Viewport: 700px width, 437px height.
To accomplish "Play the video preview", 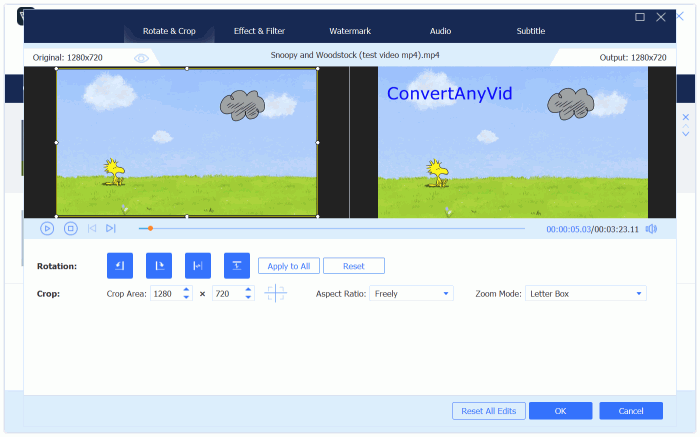I will (47, 229).
